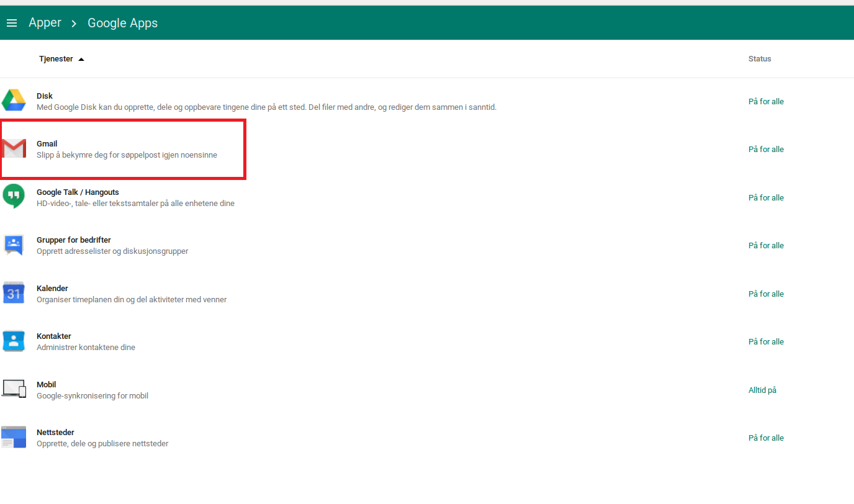Click the Hangouts speech bubble icon
Image resolution: width=854 pixels, height=504 pixels.
tap(14, 197)
